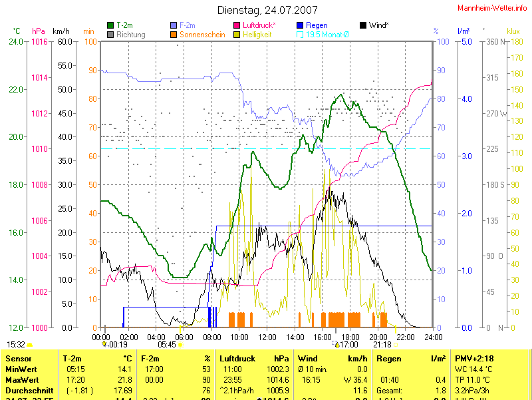Click the average temperature 17.69
The height and width of the screenshot is (400, 532).
[x=123, y=391]
